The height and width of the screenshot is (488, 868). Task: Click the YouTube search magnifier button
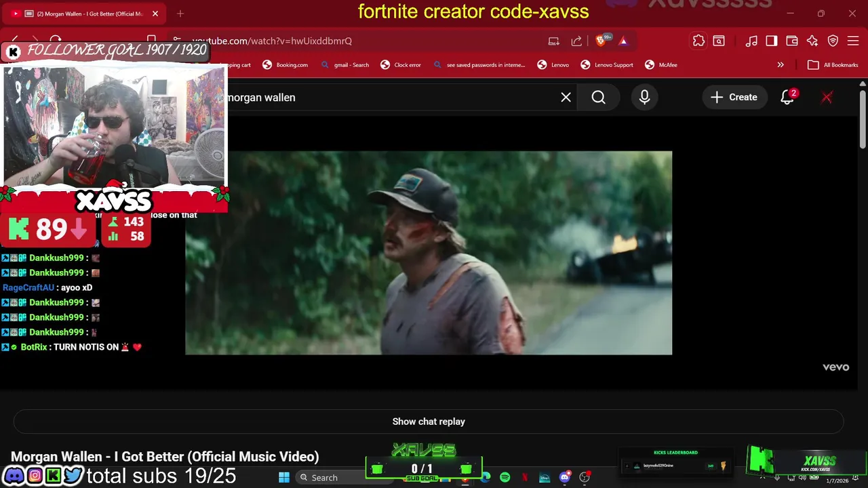[599, 97]
